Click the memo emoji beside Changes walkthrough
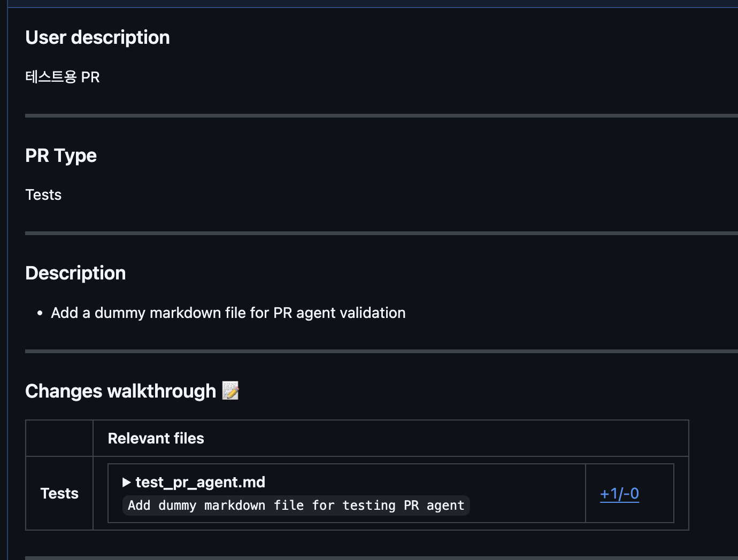The image size is (738, 560). pos(230,391)
